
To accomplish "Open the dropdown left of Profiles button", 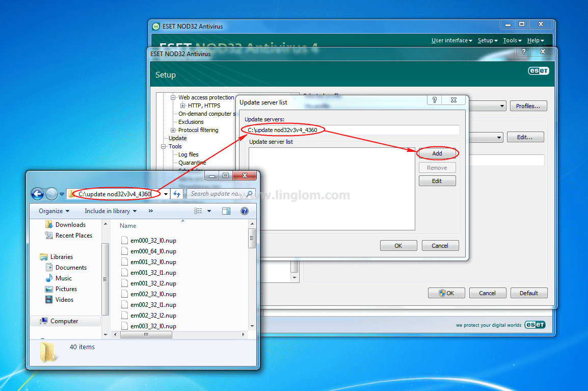I will (x=502, y=106).
